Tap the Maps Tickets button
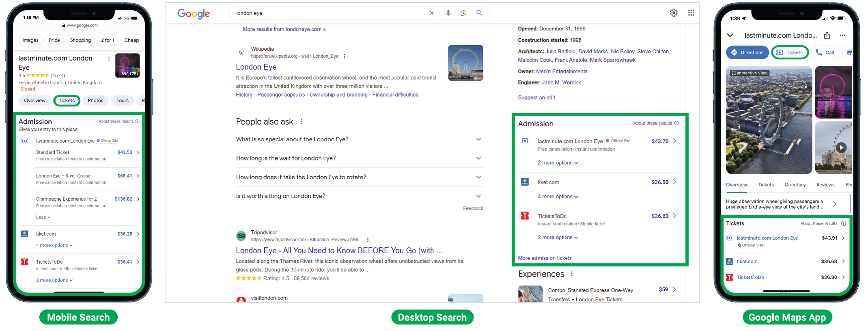868x331 pixels. [x=790, y=52]
